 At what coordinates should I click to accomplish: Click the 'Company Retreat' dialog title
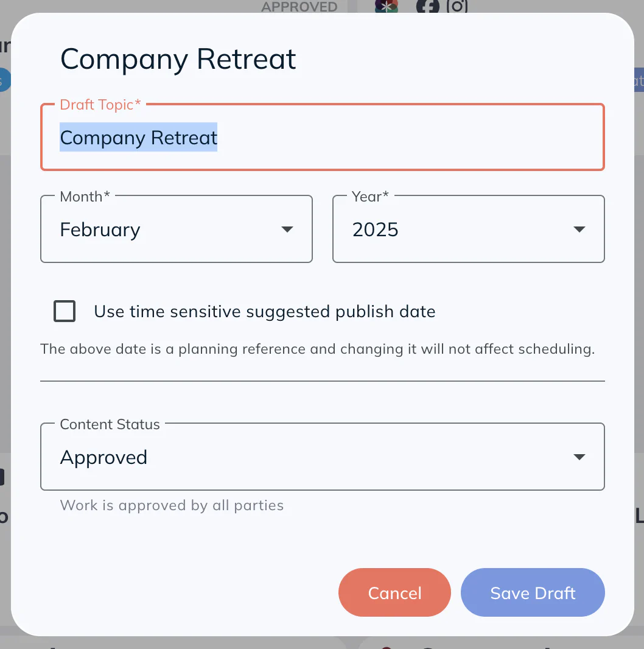[x=178, y=59]
